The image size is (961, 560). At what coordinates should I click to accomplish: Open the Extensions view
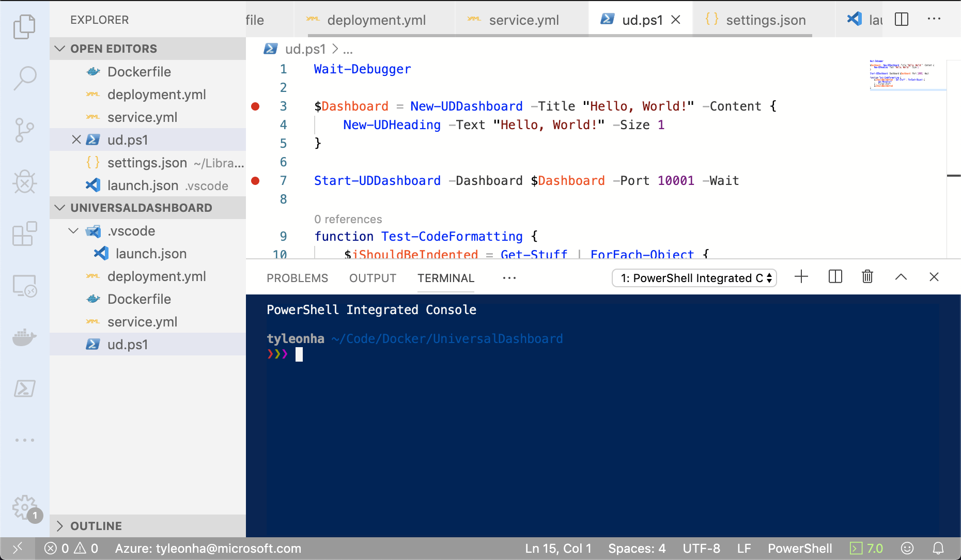point(24,234)
